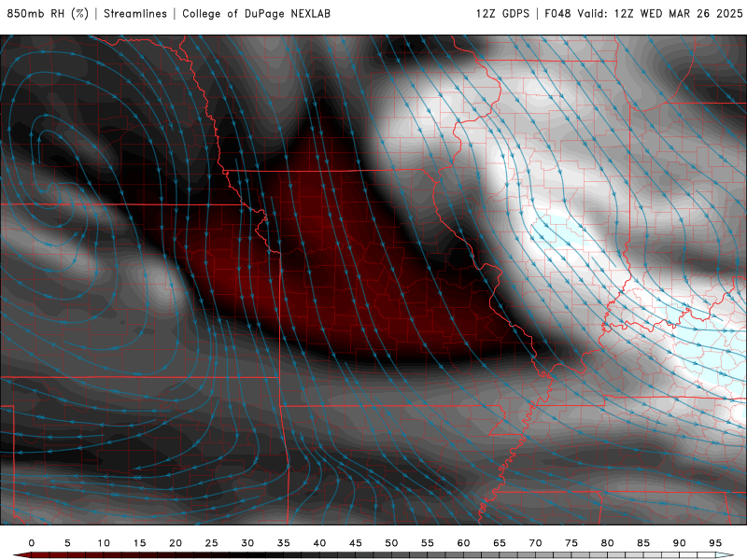Click the colorbar label '75'
Screen dimensions: 747x560
(x=571, y=543)
